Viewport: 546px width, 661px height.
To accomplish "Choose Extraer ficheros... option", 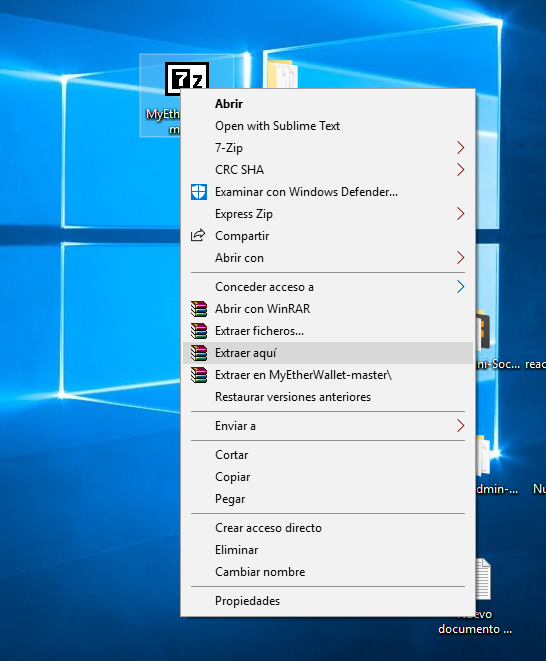I will coord(328,331).
